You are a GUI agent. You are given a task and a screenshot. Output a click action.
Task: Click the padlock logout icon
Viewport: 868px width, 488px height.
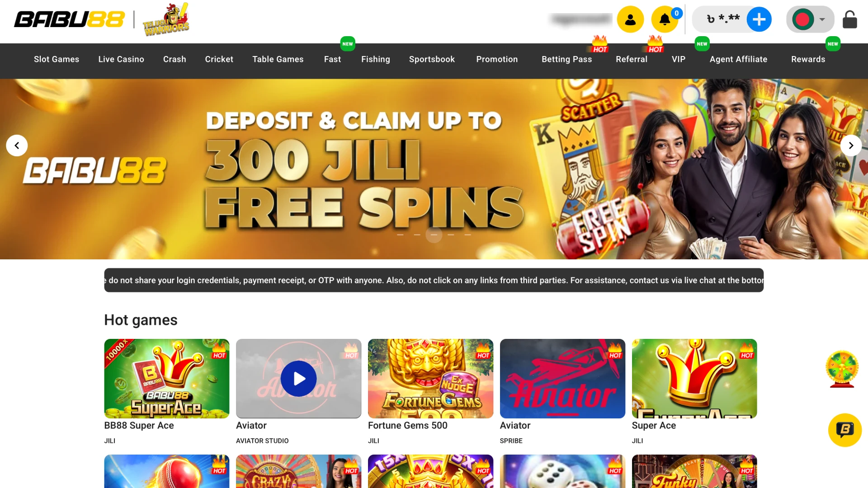[849, 19]
